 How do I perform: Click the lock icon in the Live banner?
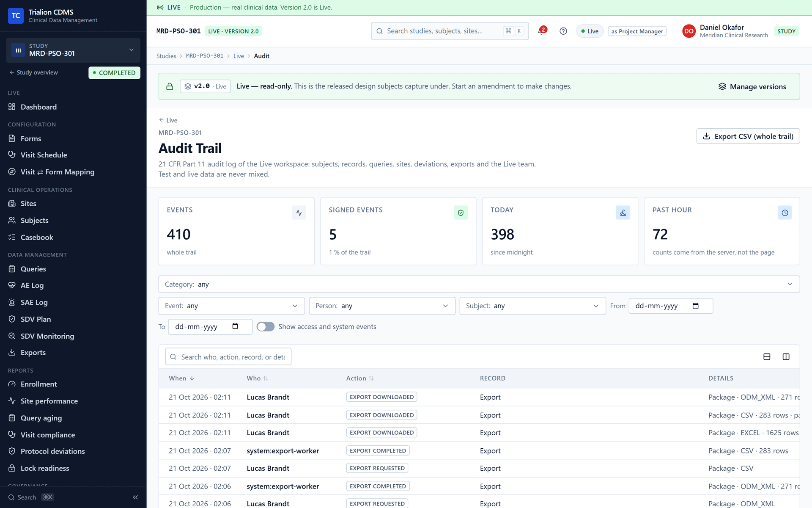(x=170, y=86)
